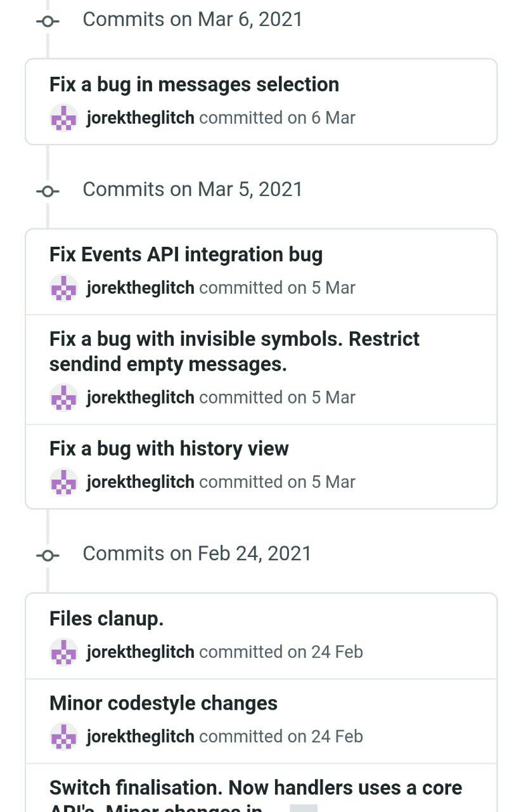Screen dimensions: 521x812
Task: Click jorektheglitch author name on the 6 Mar commit
Action: tap(140, 118)
